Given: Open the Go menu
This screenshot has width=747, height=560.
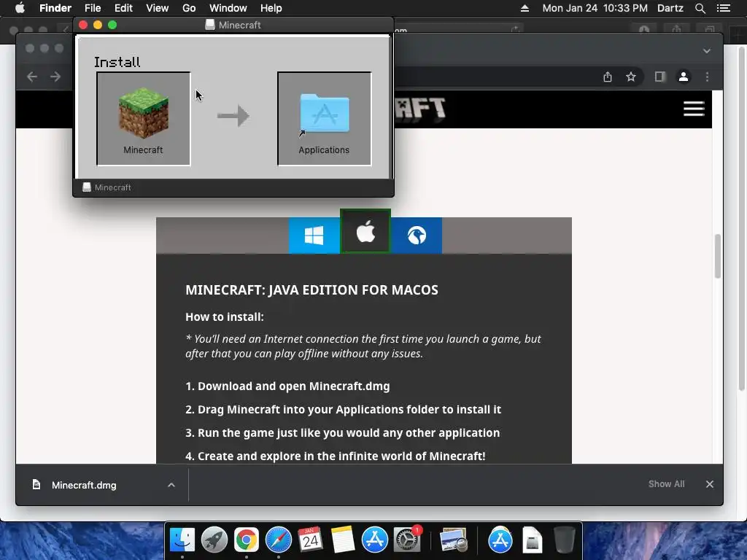Looking at the screenshot, I should click(189, 8).
